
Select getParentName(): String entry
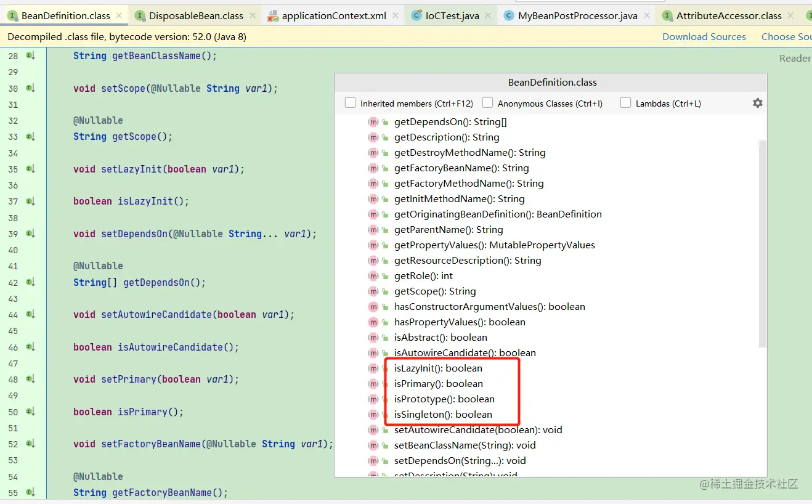[x=449, y=230]
